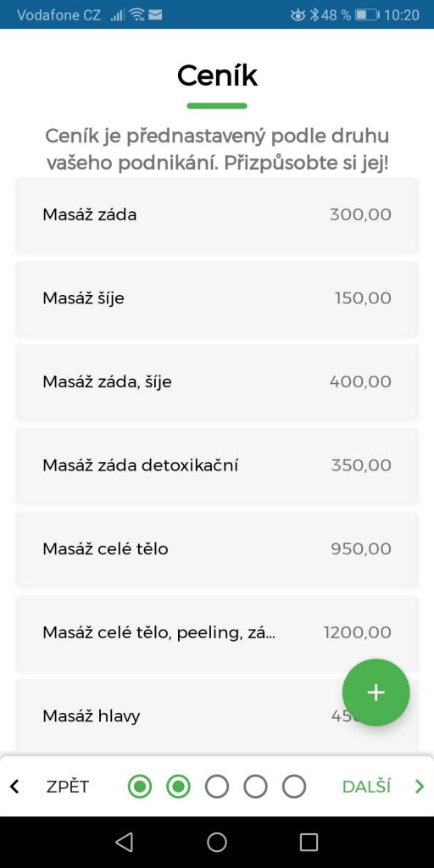Viewport: 434px width, 868px height.
Task: Select the first step indicator dot
Action: coord(140,787)
